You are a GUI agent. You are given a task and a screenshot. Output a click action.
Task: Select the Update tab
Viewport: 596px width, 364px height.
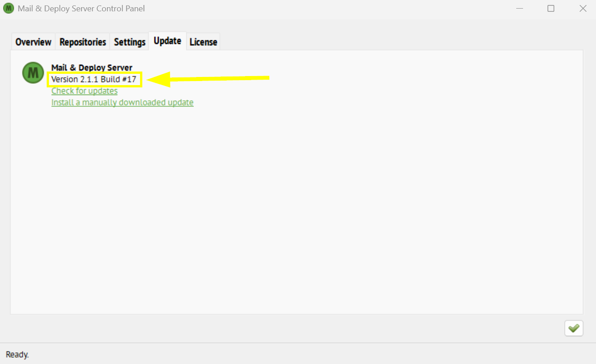click(167, 41)
